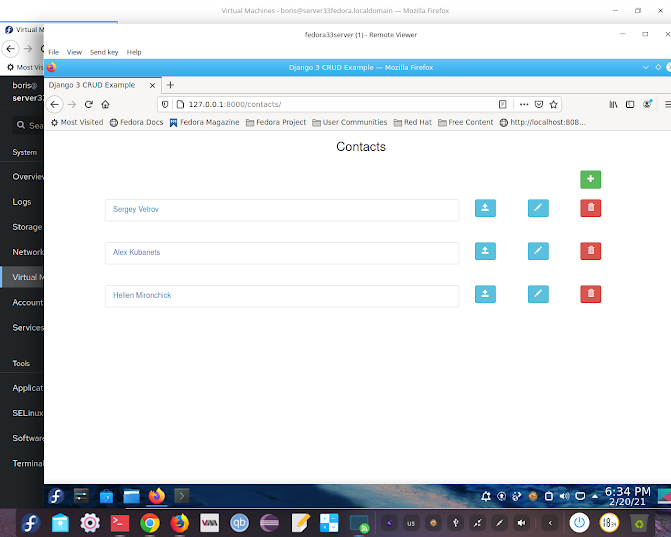Open terminal icon in host dock
This screenshot has width=671, height=537.
pyautogui.click(x=120, y=523)
